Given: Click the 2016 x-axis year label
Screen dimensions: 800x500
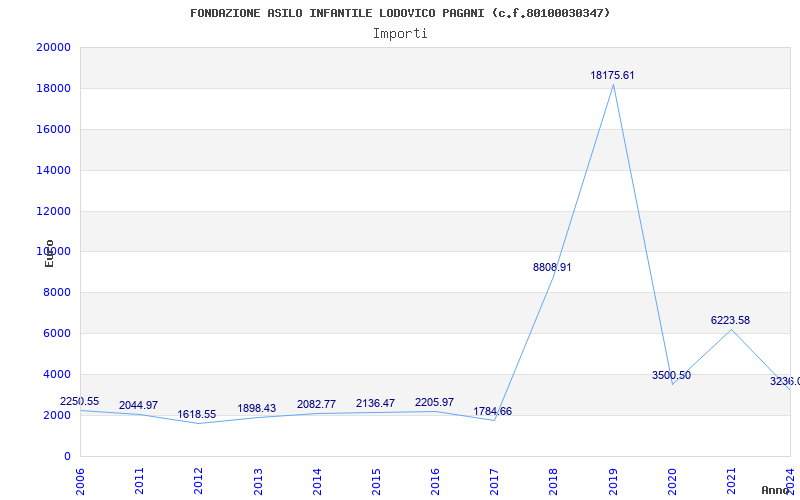Looking at the screenshot, I should [x=435, y=481].
